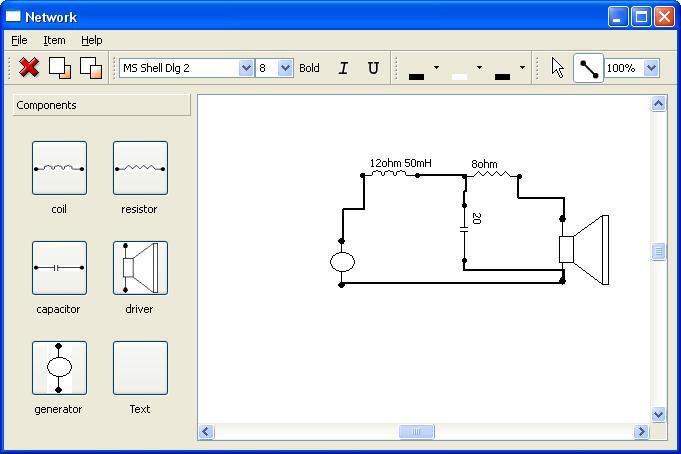Select the line connector tool
Screen dimensions: 681x454
588,68
